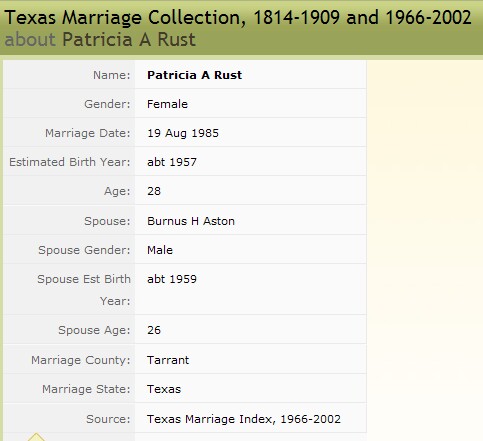Click the yellow triangle icon at bottom left

coord(36,437)
